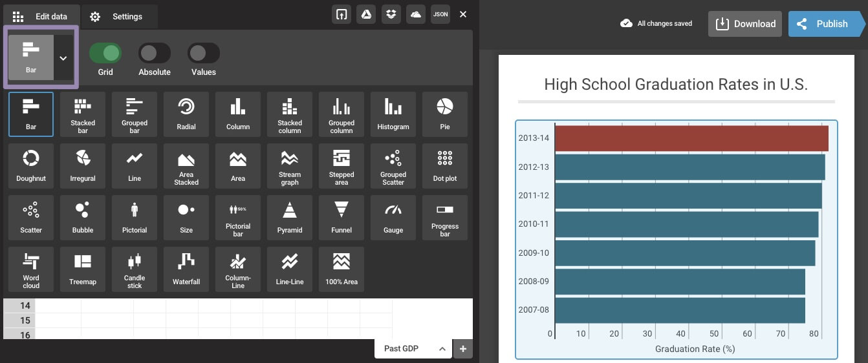Click the Download button
The image size is (868, 363).
tap(744, 24)
